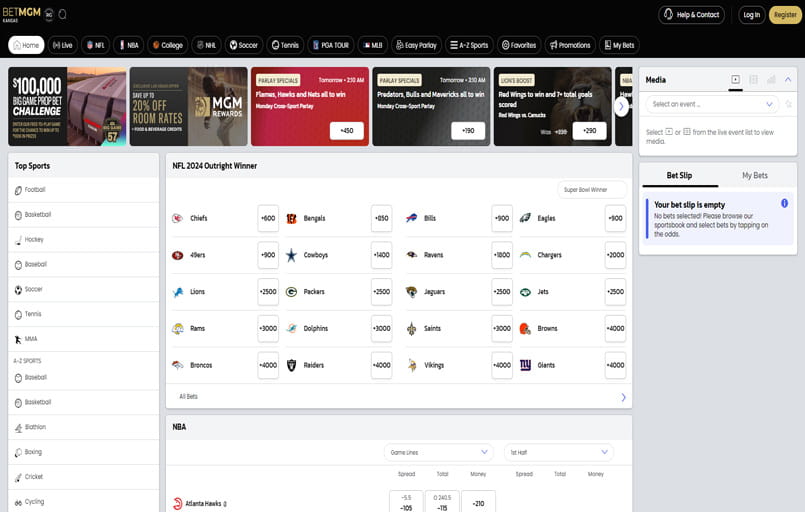Image resolution: width=805 pixels, height=512 pixels.
Task: Open Tennis in Top Sports
Action: point(84,314)
